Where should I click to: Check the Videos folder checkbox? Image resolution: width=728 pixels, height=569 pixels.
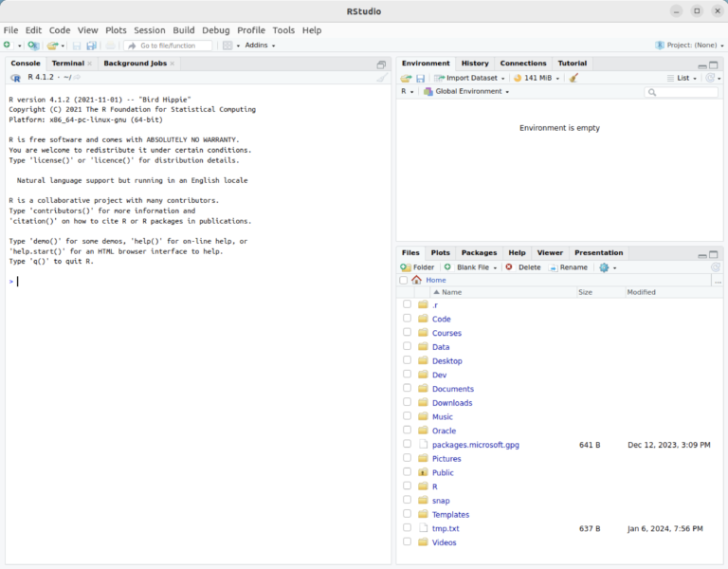point(408,541)
